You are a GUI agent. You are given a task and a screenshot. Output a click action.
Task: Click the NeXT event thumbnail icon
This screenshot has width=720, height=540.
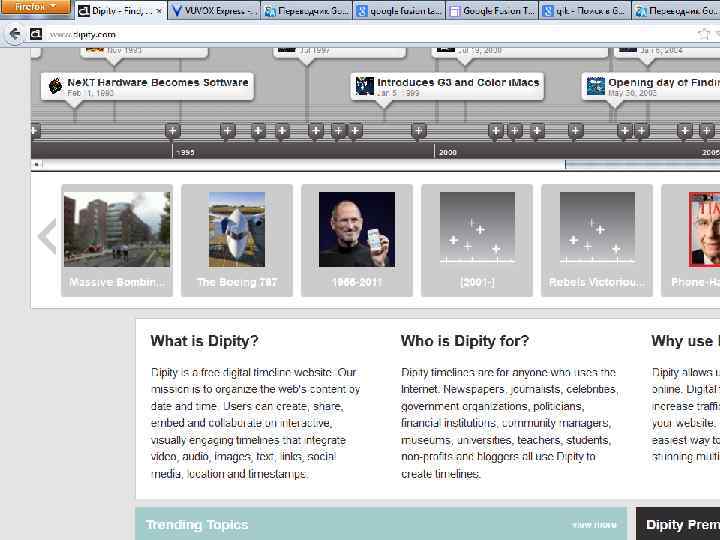click(x=56, y=86)
